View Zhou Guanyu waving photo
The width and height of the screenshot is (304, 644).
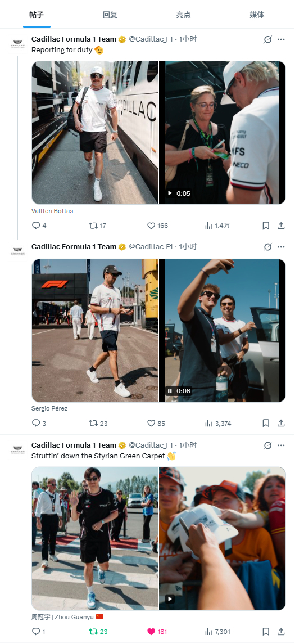click(x=95, y=538)
